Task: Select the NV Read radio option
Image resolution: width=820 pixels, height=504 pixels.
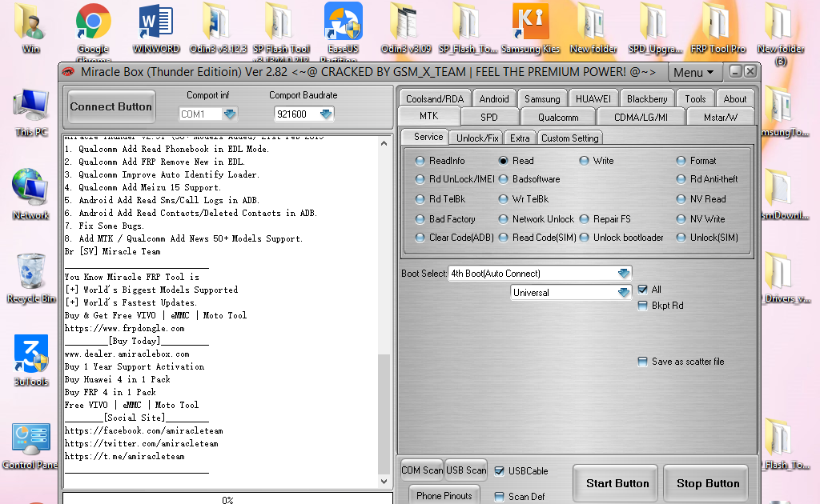Action: [x=681, y=199]
